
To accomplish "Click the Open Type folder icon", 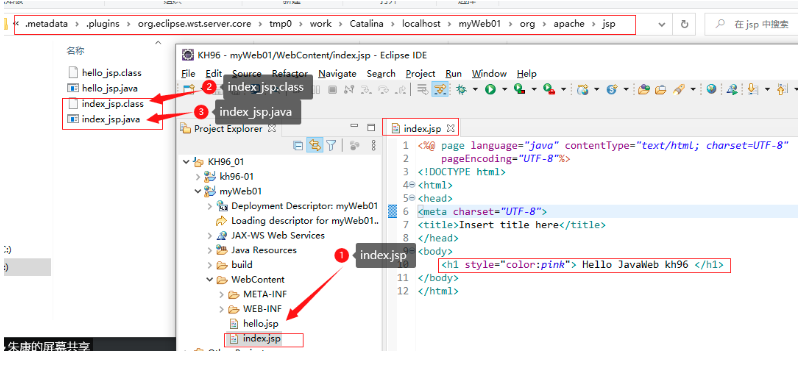I will click(x=644, y=89).
